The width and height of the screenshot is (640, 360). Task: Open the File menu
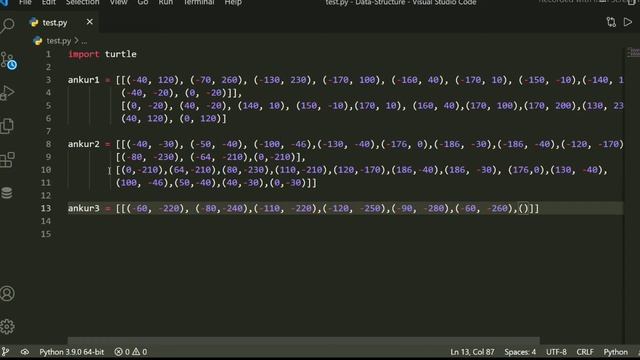pos(25,2)
